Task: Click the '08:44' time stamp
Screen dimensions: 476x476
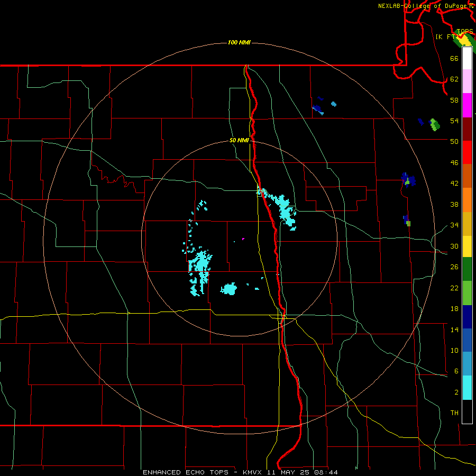Action: click(326, 472)
